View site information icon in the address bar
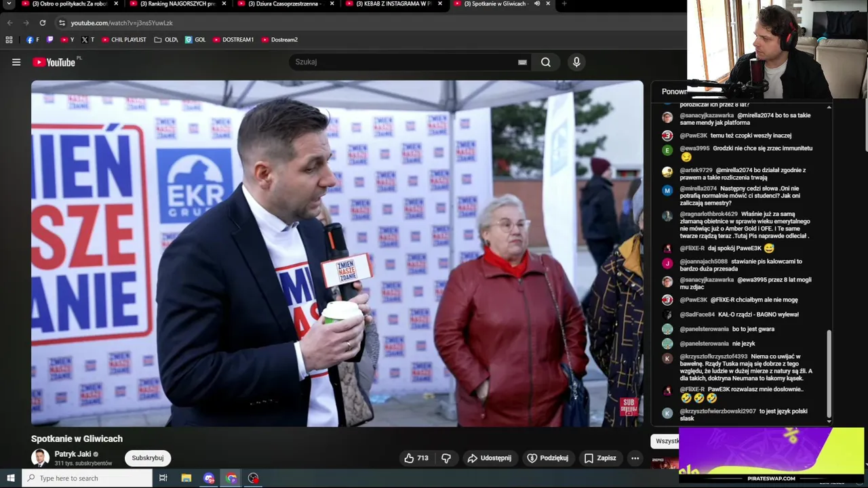Image resolution: width=868 pixels, height=488 pixels. pos(62,22)
